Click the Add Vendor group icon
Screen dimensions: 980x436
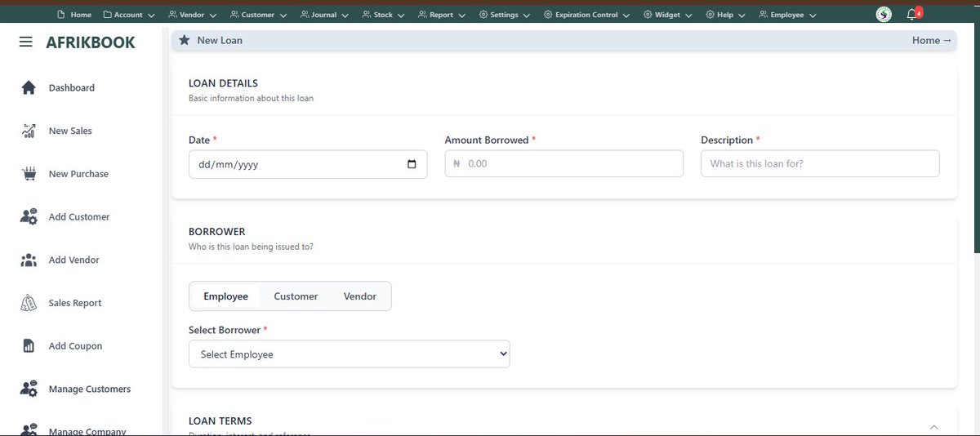pyautogui.click(x=29, y=260)
